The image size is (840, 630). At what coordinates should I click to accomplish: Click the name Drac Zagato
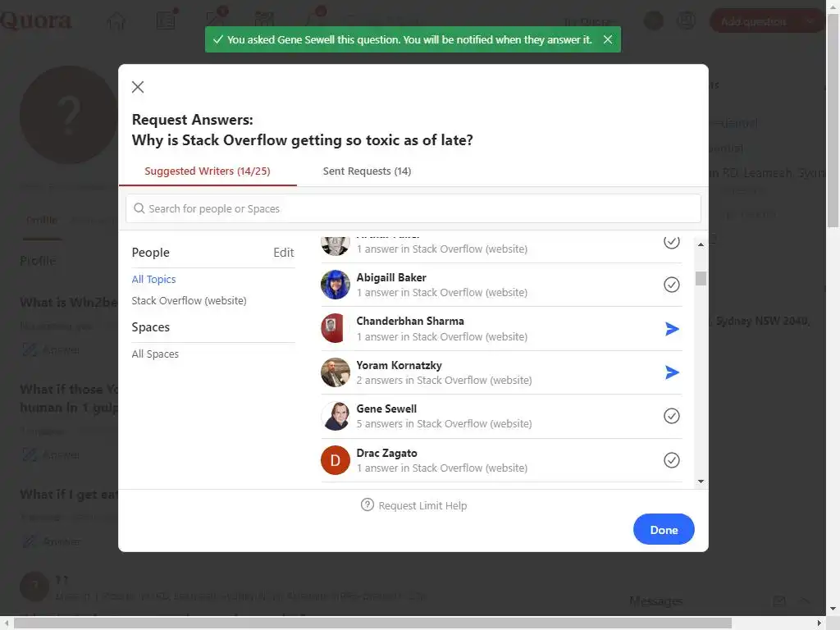tap(387, 453)
